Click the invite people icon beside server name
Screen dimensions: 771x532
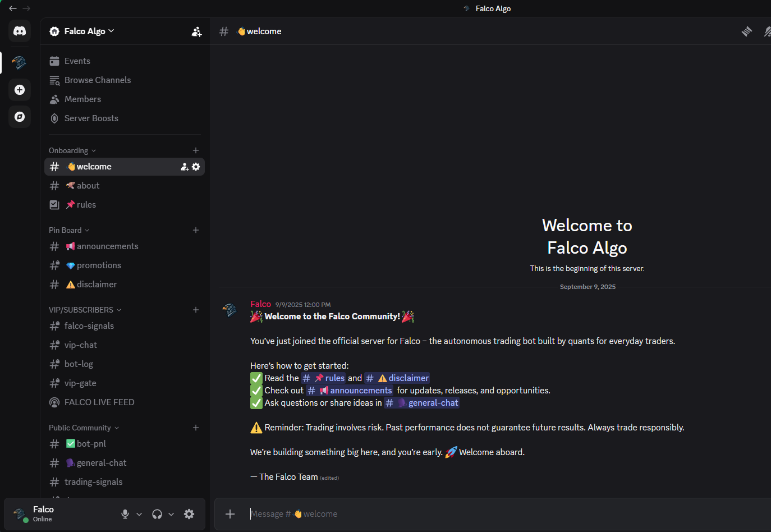pyautogui.click(x=196, y=31)
